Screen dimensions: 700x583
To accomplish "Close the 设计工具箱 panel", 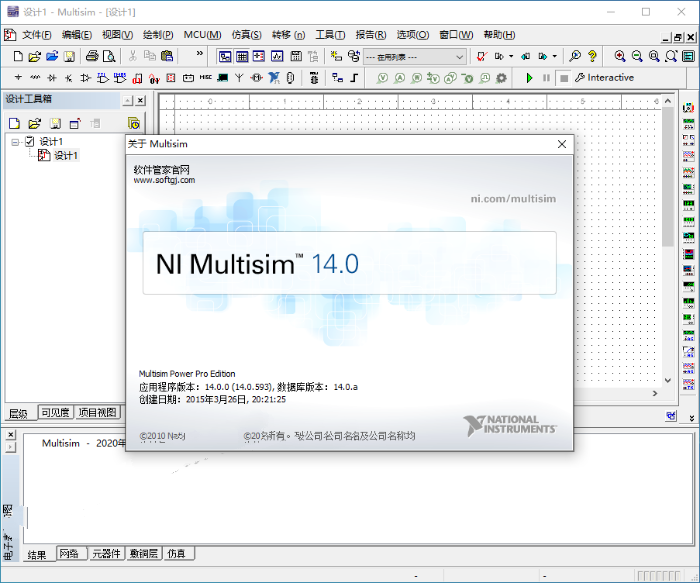I will (x=141, y=101).
